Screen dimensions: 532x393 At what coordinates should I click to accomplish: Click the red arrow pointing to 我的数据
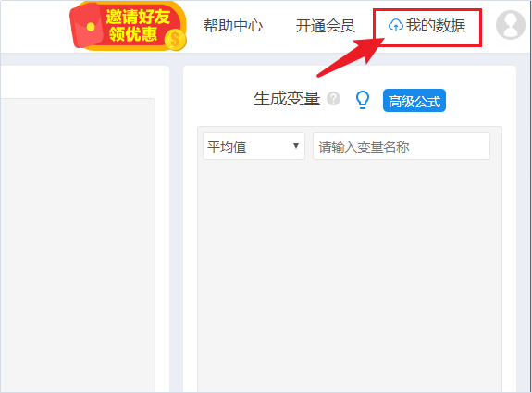click(x=351, y=57)
